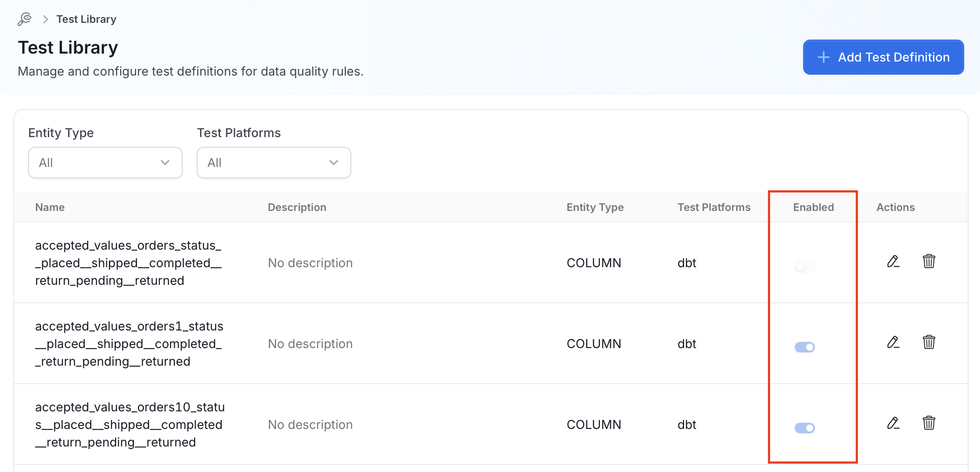Click the breadcrumb chevron separator

coord(45,19)
